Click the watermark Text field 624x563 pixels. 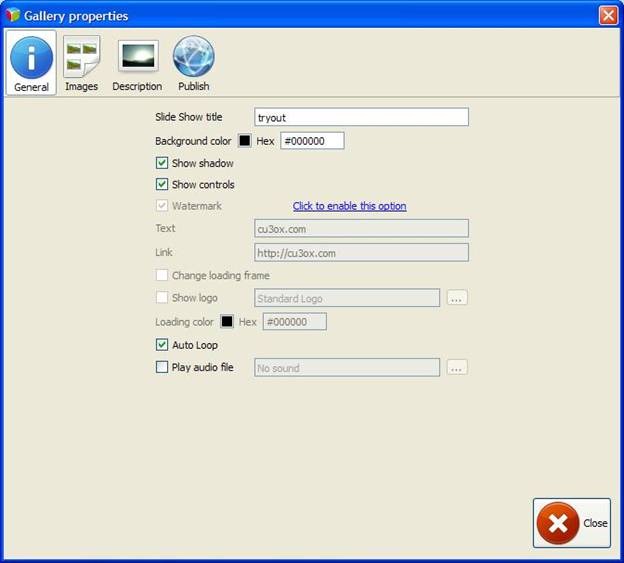361,228
